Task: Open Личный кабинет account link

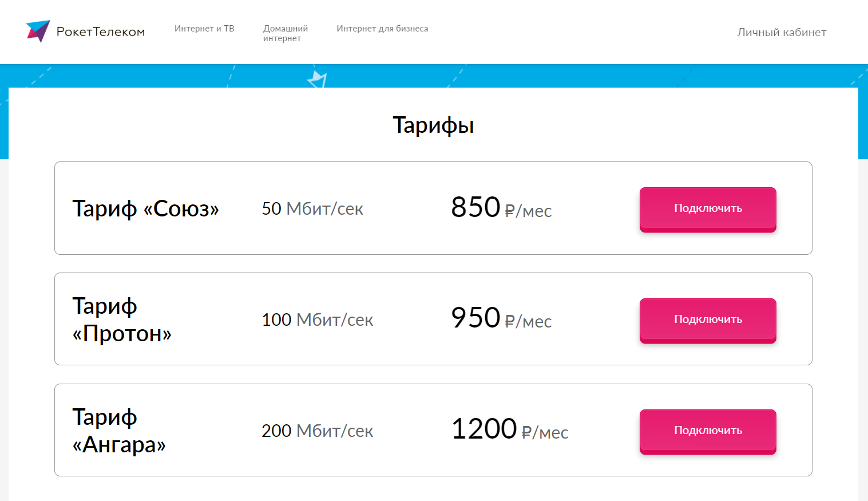Action: pyautogui.click(x=781, y=33)
